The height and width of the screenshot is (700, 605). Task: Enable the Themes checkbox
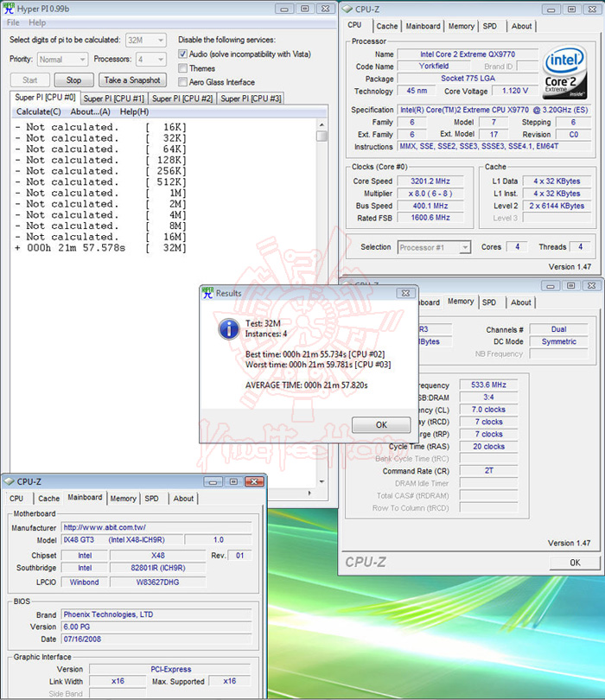pos(182,68)
